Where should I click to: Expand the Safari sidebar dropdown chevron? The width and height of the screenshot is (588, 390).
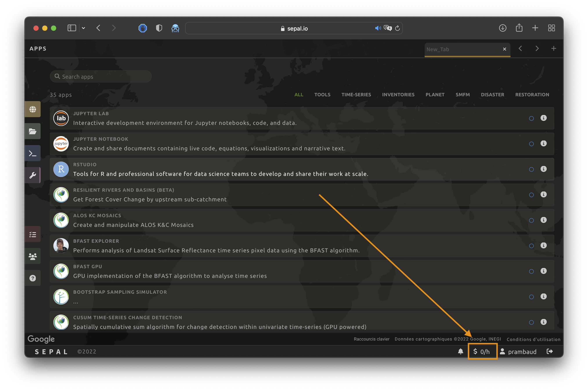[83, 28]
